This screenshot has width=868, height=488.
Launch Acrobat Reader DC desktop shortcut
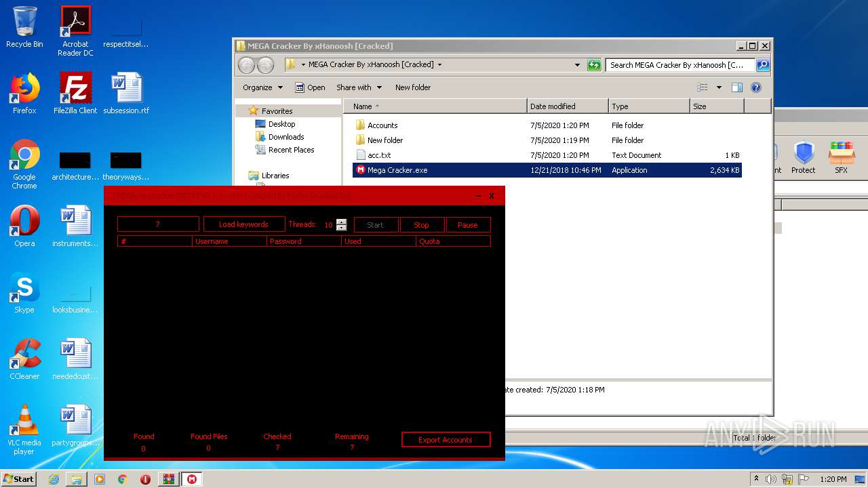pyautogui.click(x=75, y=31)
